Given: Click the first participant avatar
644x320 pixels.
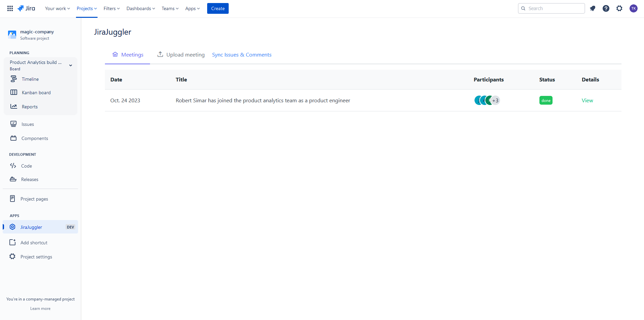Looking at the screenshot, I should coord(479,100).
